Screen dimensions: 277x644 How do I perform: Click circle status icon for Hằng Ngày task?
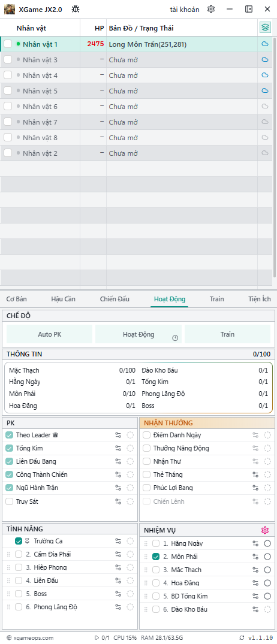[267, 543]
